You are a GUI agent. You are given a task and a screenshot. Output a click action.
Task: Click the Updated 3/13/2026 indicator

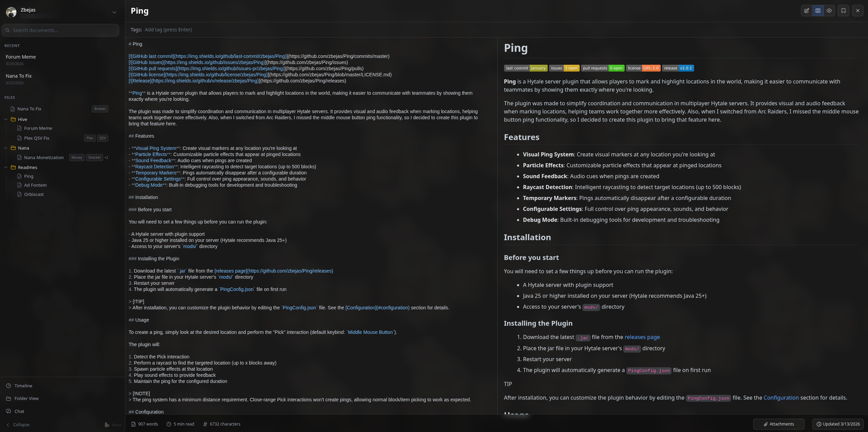tap(838, 424)
